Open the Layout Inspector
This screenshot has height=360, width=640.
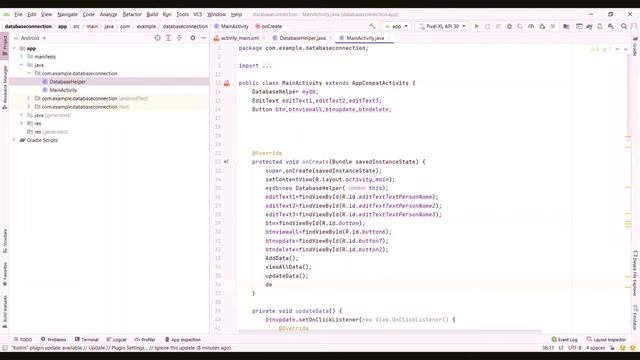point(606,340)
